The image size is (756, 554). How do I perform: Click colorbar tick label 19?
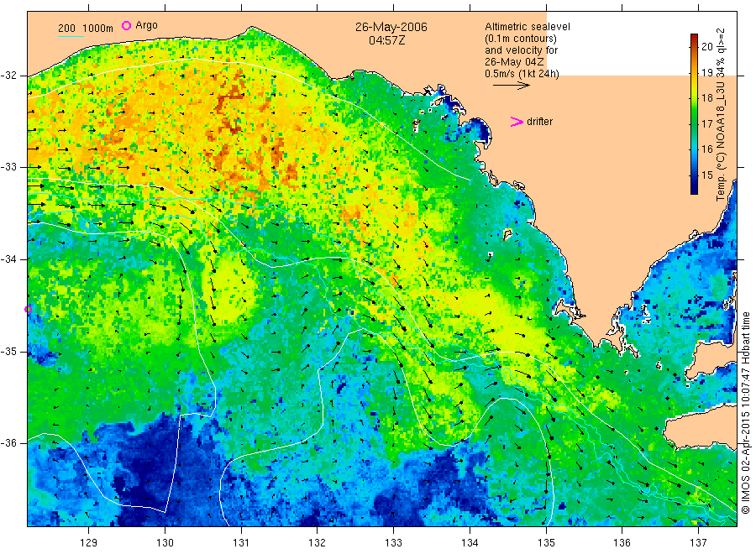[x=706, y=73]
